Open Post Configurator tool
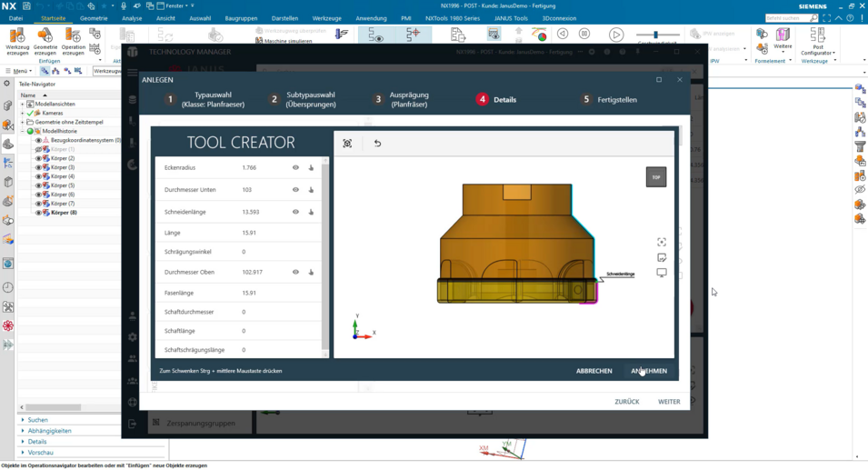The width and height of the screenshot is (868, 470). (818, 41)
